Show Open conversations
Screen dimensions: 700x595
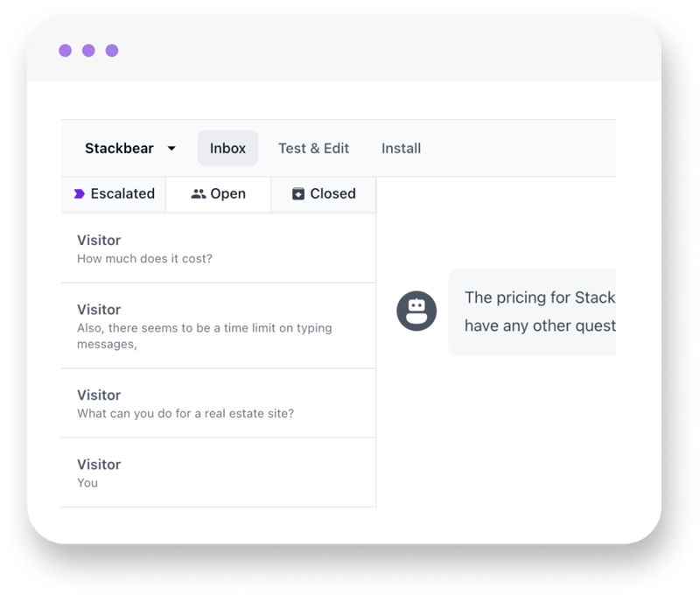click(x=218, y=194)
